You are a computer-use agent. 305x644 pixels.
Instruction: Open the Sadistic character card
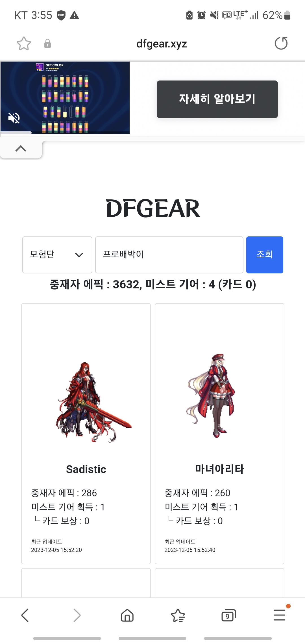86,434
